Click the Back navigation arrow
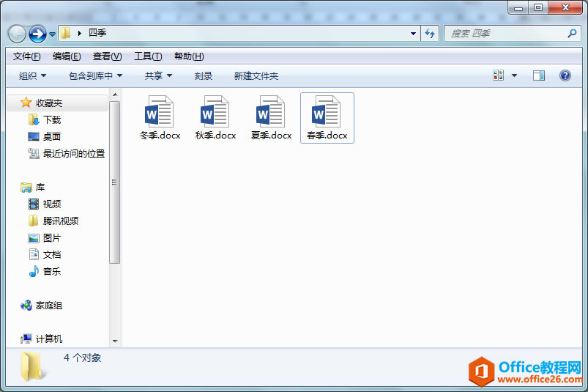 tap(17, 34)
